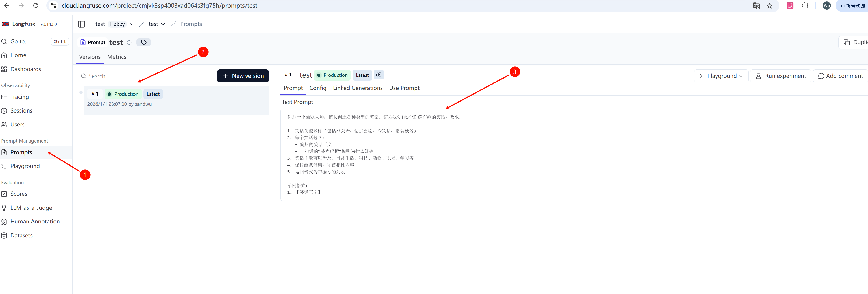Click the Add comment button

pos(840,76)
